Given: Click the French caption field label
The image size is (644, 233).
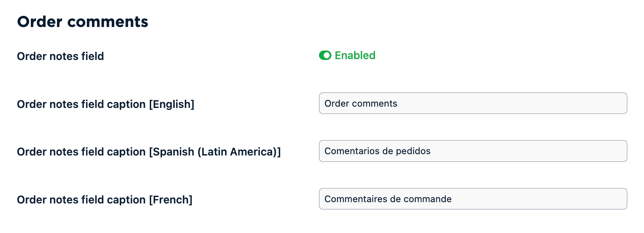Looking at the screenshot, I should click(104, 200).
